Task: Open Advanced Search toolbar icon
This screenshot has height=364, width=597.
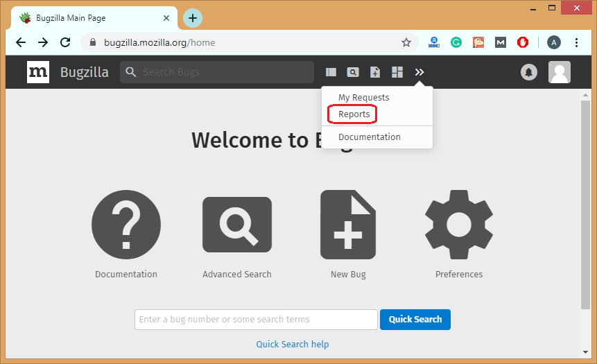Action: [x=353, y=72]
